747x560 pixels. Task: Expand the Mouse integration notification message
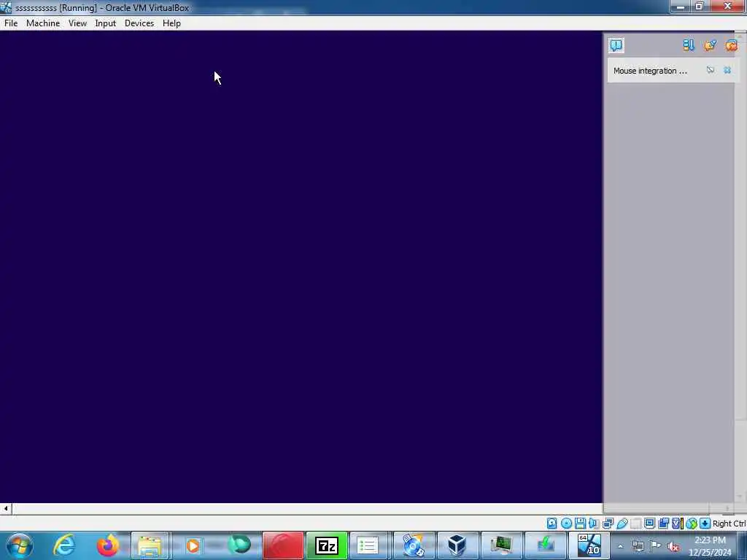[650, 71]
